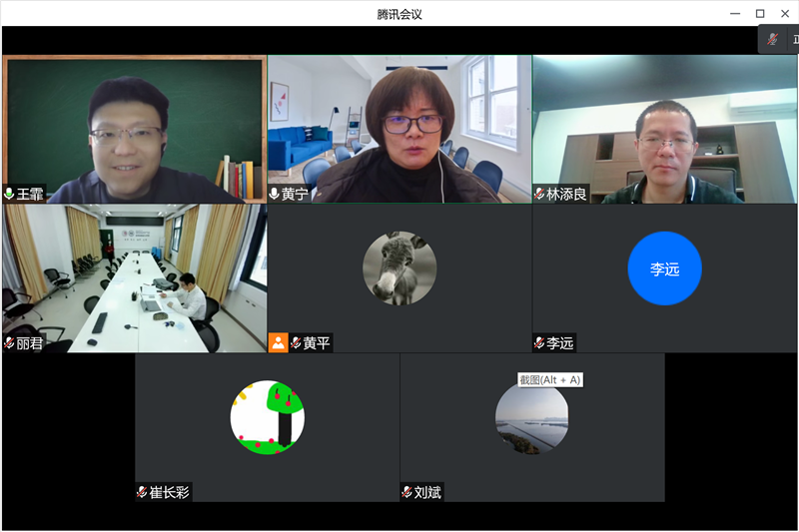
Task: Click 刘斌's landscape avatar photo
Action: [x=532, y=419]
